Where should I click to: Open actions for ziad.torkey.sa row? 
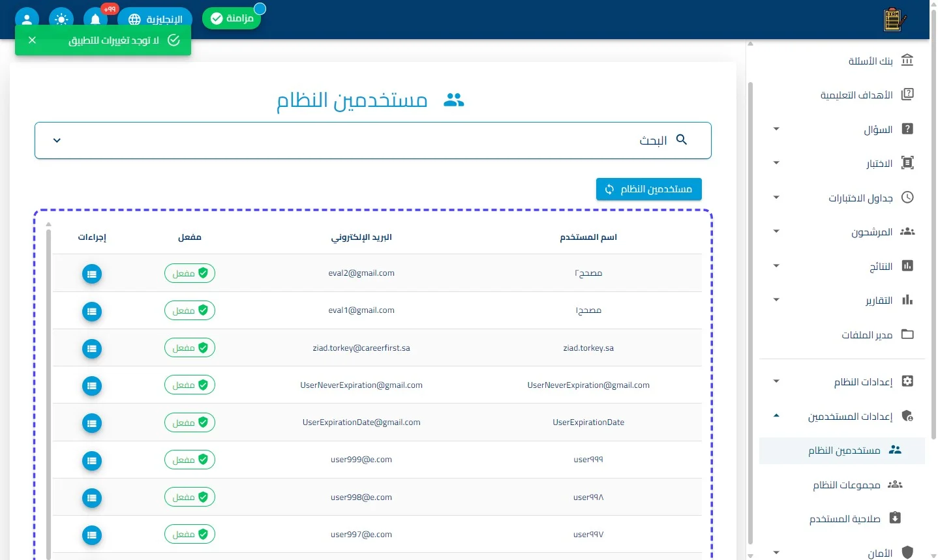coord(92,349)
